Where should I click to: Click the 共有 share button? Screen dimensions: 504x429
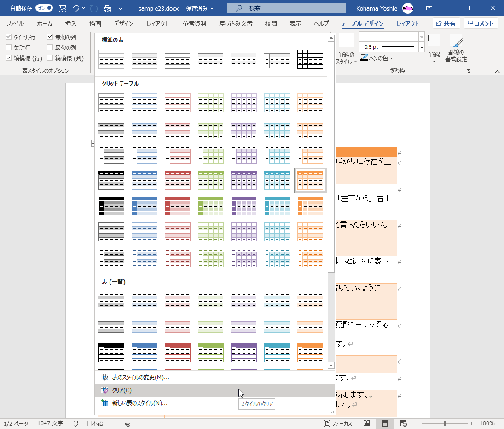point(446,23)
